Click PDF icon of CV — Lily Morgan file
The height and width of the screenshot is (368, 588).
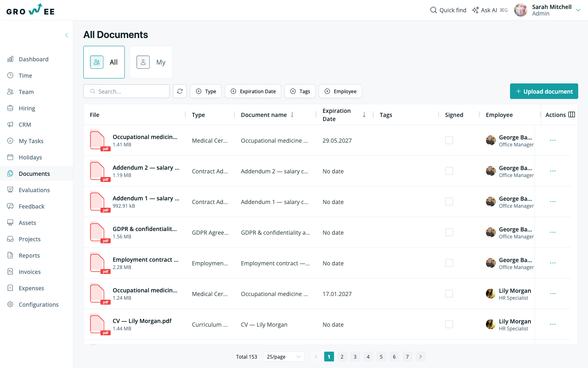click(x=99, y=325)
